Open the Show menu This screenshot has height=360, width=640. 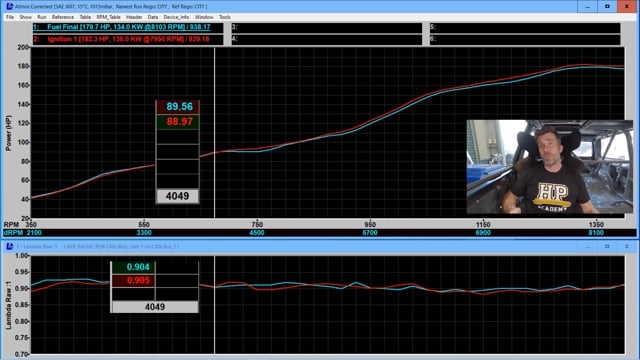[x=25, y=17]
